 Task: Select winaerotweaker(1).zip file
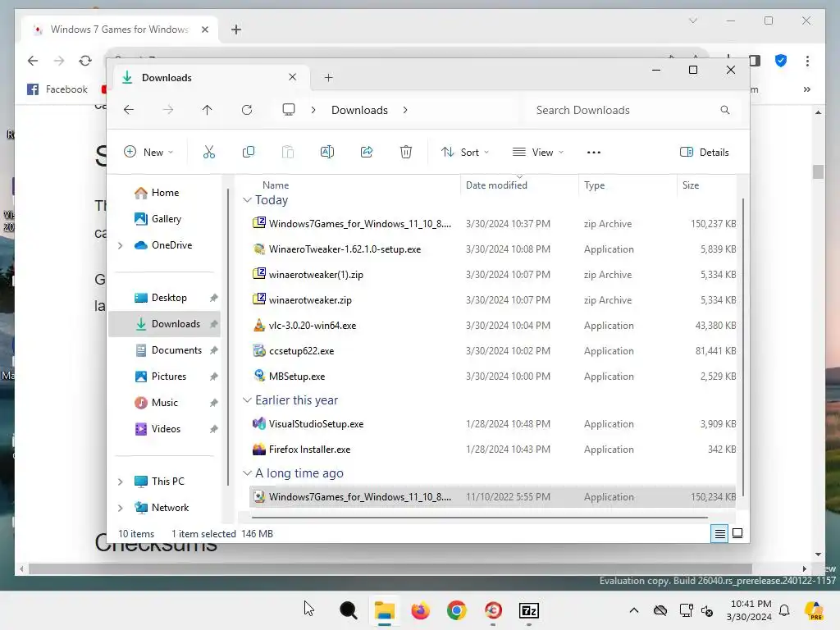click(492, 275)
